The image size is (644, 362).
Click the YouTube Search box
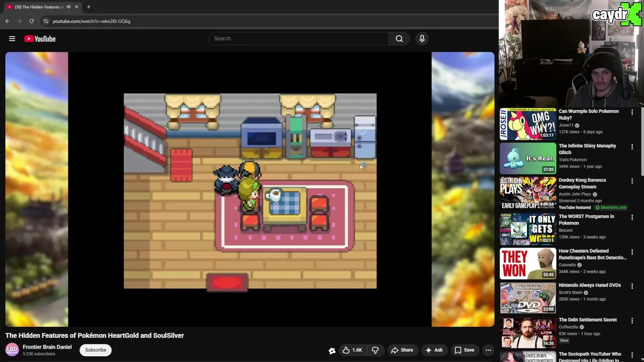tap(299, 38)
